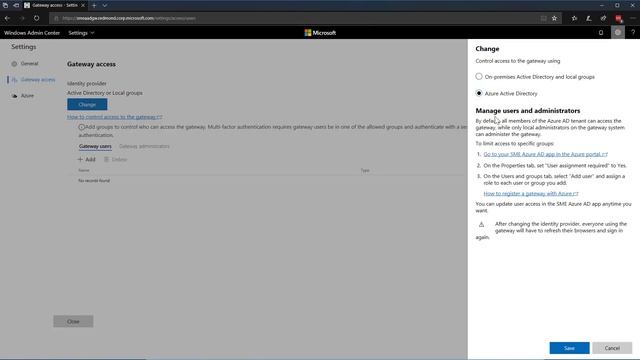Click the info icon beside Add groups text
The height and width of the screenshot is (360, 640).
click(x=82, y=127)
